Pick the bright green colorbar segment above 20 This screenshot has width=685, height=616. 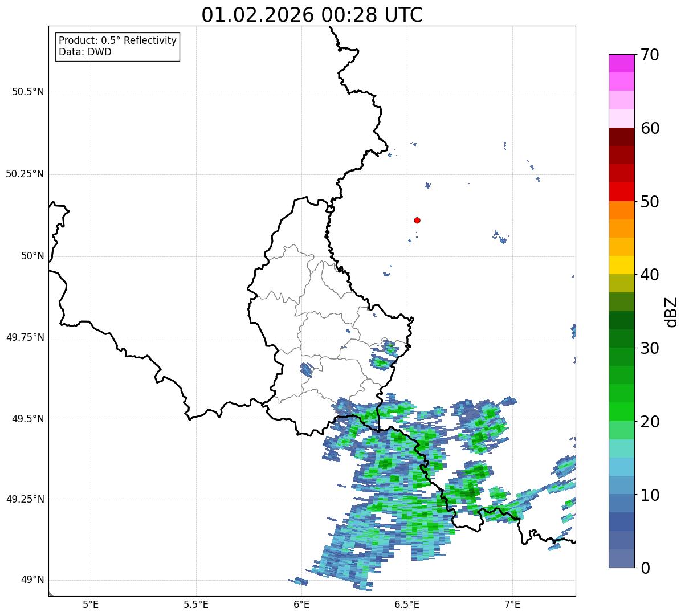point(621,412)
